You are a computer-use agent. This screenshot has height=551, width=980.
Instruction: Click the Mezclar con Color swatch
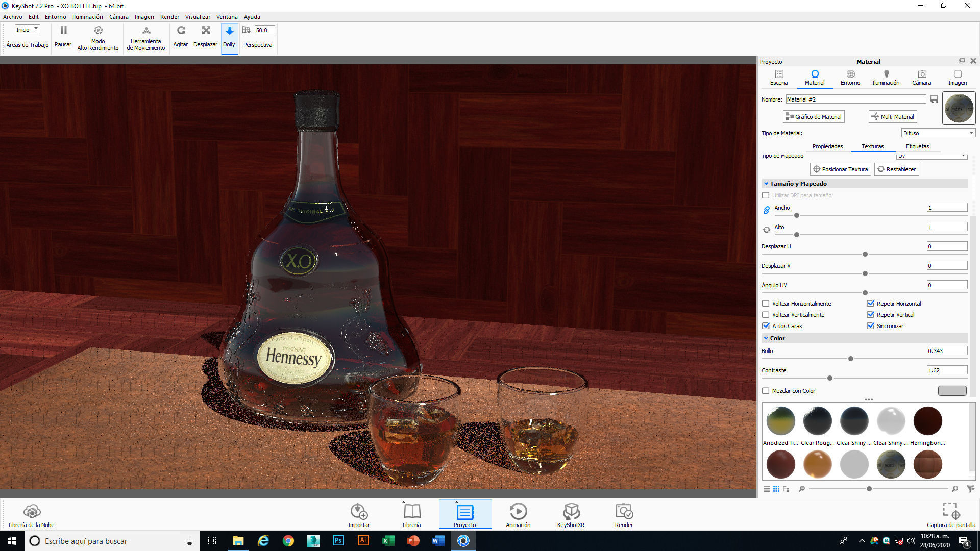[x=952, y=391]
